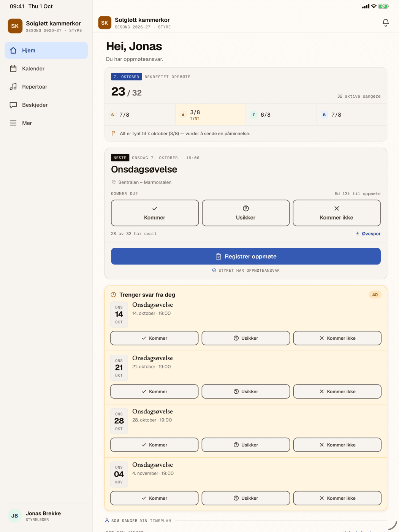This screenshot has width=399, height=532.
Task: Answer Usikker for 28. oktober rehearsal
Action: [x=246, y=445]
